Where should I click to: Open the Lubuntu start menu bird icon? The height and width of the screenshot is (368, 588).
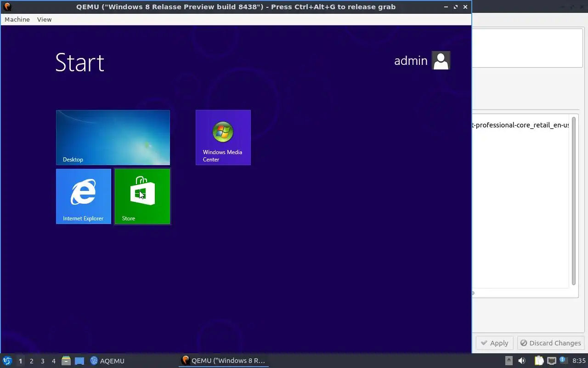pos(7,361)
